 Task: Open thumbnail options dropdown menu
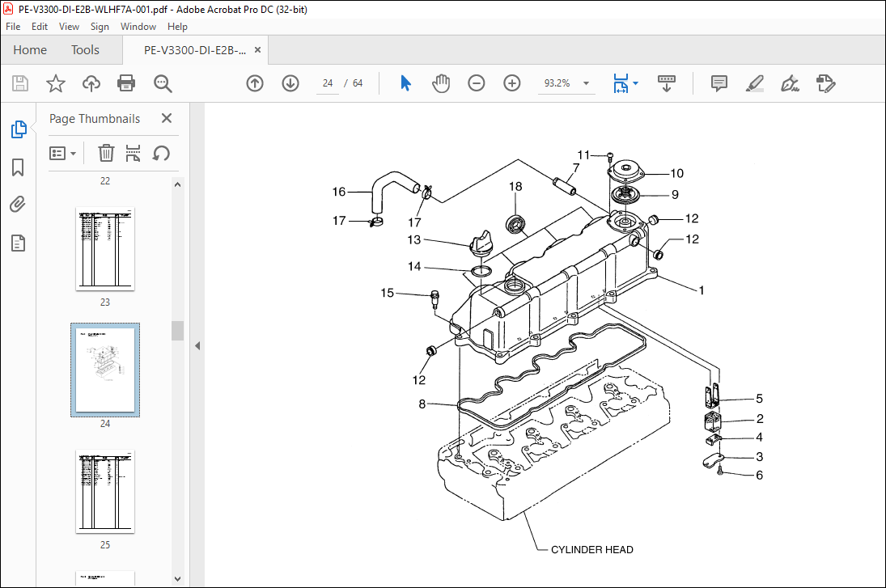pos(63,153)
